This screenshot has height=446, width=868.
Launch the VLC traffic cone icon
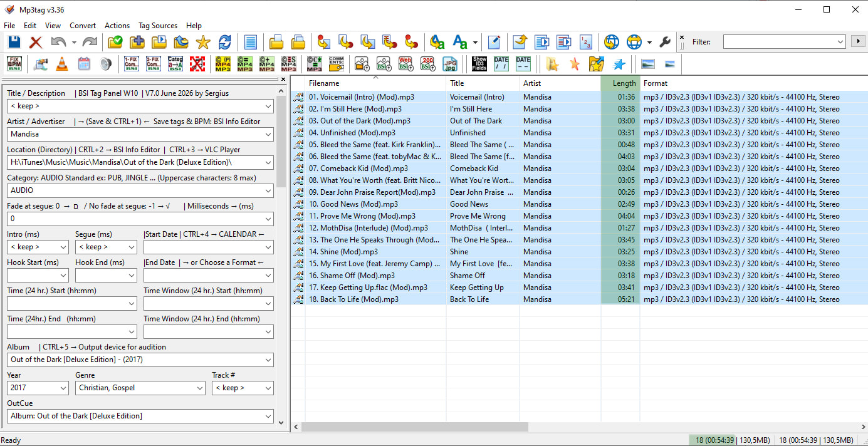(62, 63)
